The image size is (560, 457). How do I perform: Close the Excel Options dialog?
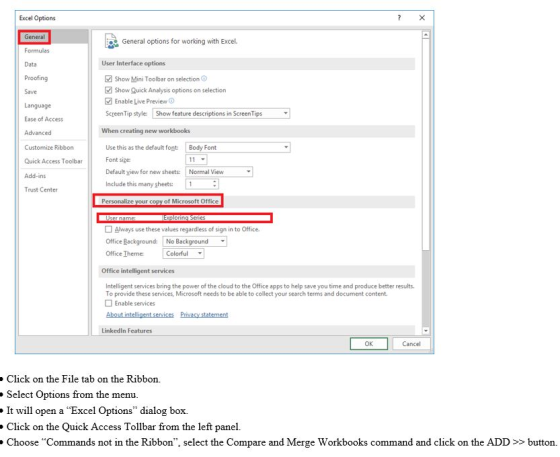click(x=422, y=17)
